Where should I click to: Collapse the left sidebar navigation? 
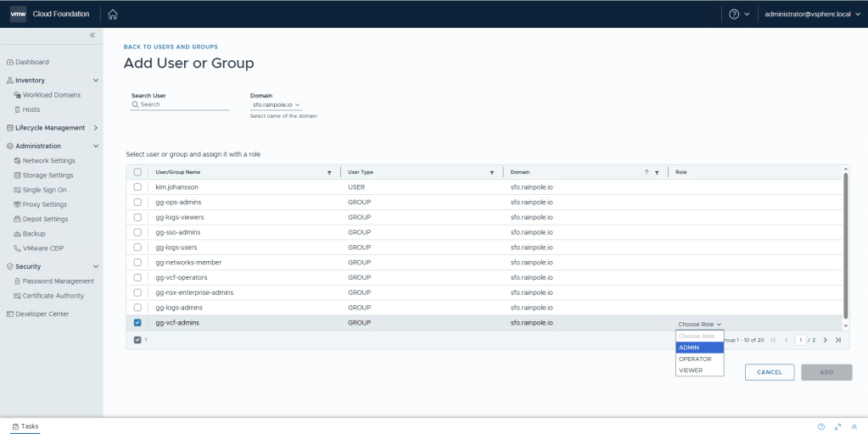click(x=92, y=35)
